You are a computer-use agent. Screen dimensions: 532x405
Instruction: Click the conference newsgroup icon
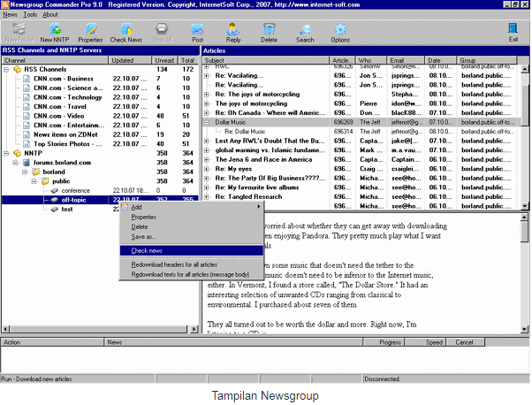click(x=54, y=191)
